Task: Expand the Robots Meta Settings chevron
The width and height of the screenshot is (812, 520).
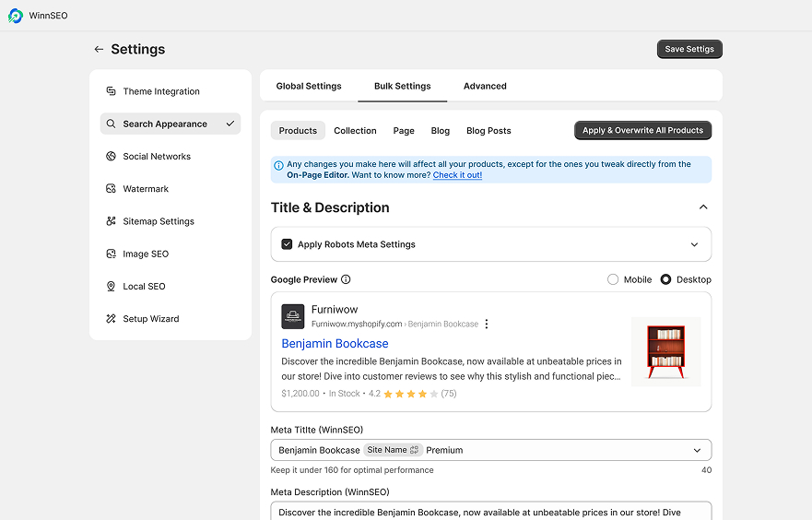Action: click(x=694, y=244)
